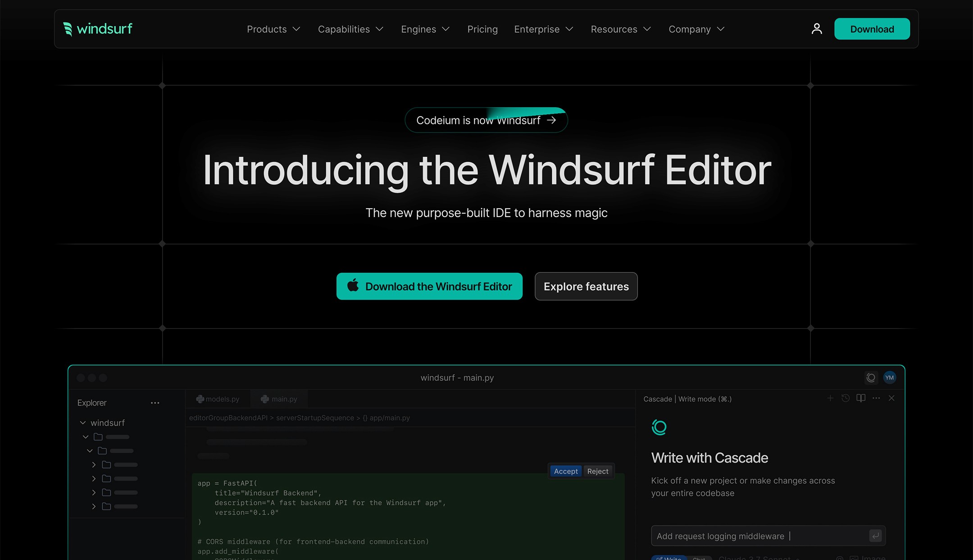Viewport: 973px width, 560px height.
Task: Open the Resources dropdown
Action: (621, 29)
